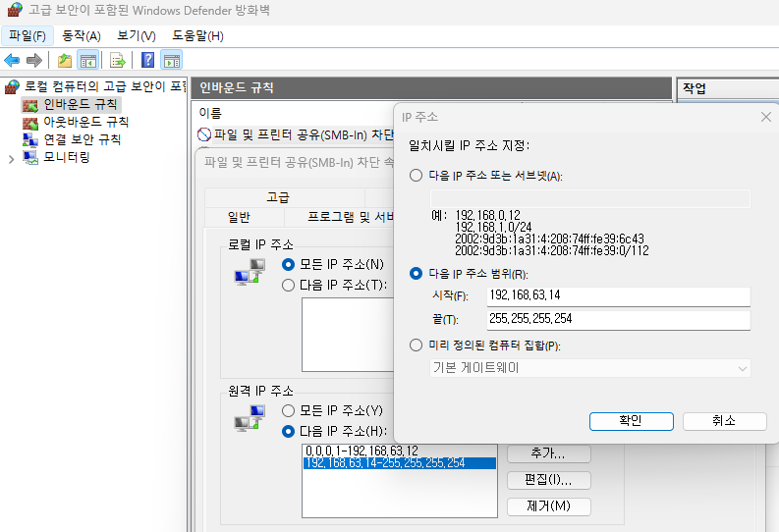Toggle the Show/Hide console tree icon

(x=88, y=61)
